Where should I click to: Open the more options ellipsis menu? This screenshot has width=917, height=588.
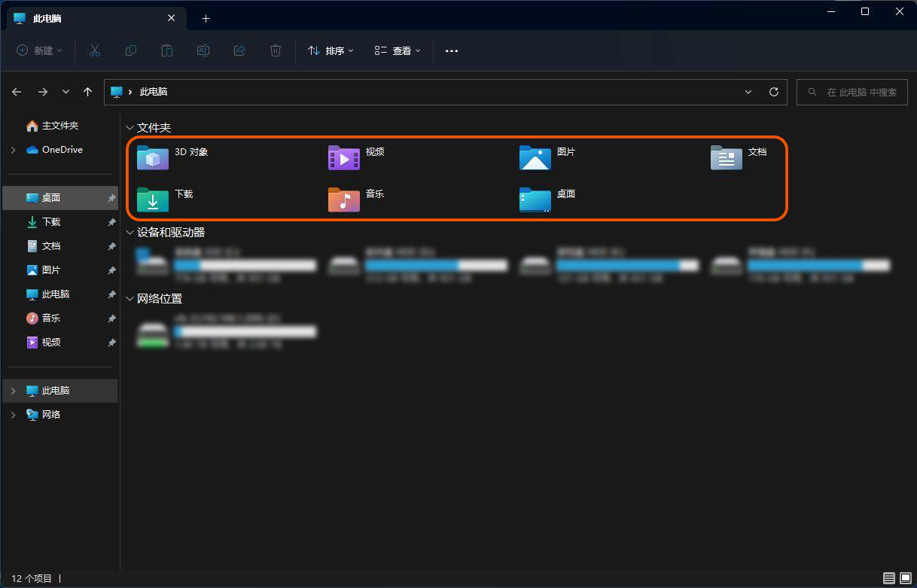452,50
